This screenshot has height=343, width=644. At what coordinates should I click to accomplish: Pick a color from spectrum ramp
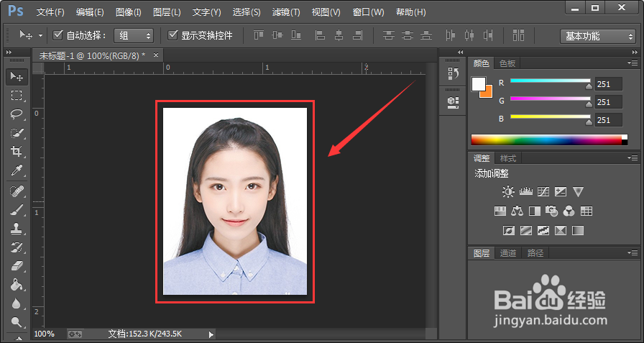click(549, 140)
